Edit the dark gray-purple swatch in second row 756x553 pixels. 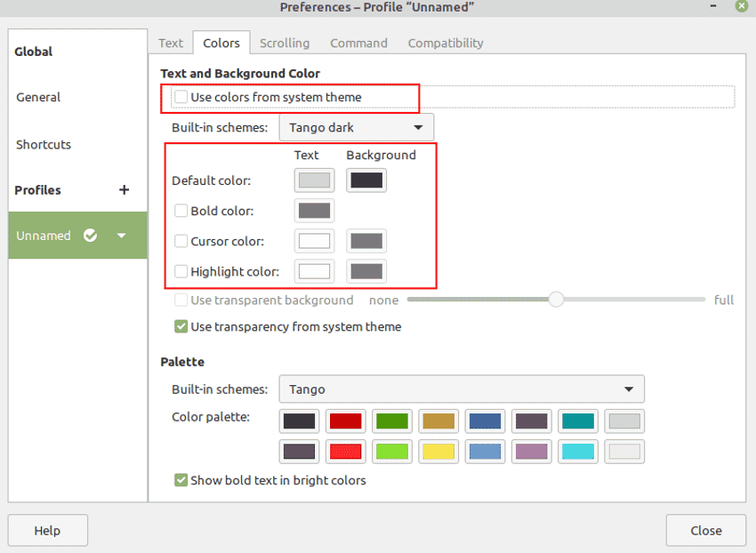coord(300,452)
